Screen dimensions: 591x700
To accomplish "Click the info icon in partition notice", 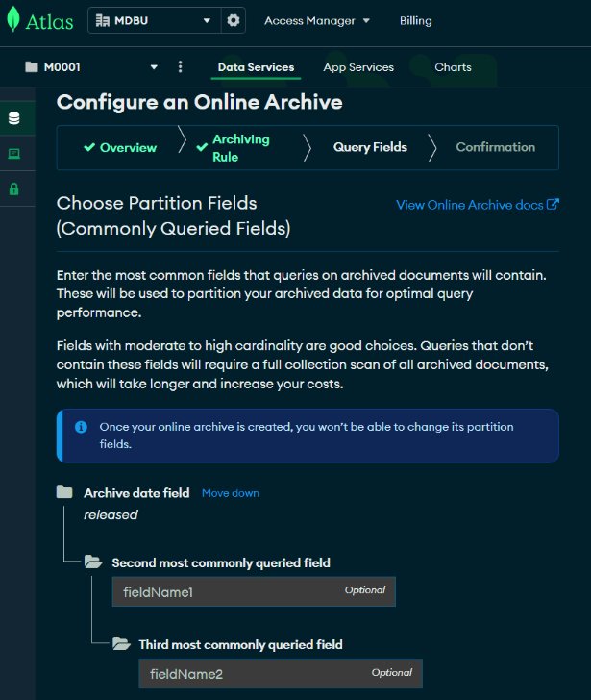I will [81, 427].
